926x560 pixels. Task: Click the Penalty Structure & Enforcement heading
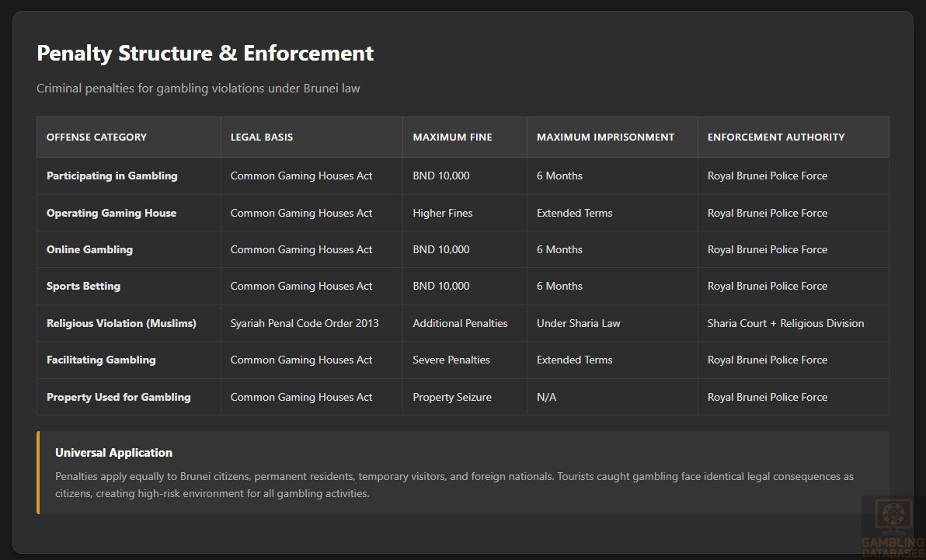tap(205, 53)
